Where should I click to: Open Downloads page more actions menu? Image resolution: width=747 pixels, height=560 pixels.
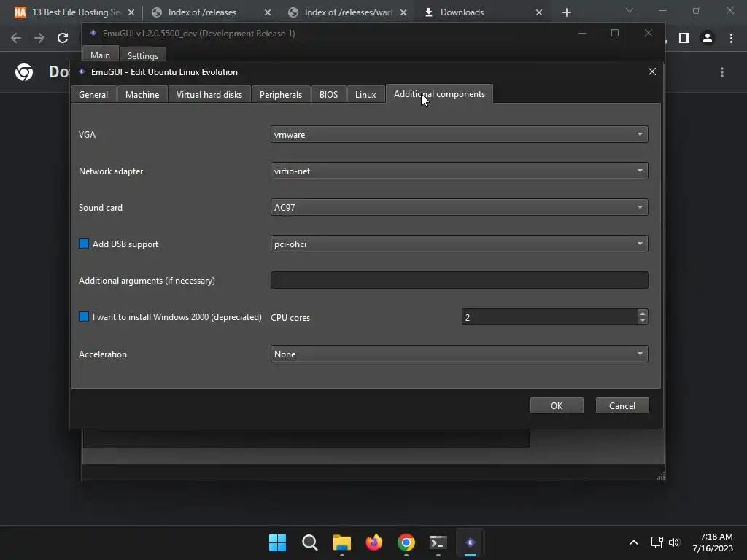[722, 72]
